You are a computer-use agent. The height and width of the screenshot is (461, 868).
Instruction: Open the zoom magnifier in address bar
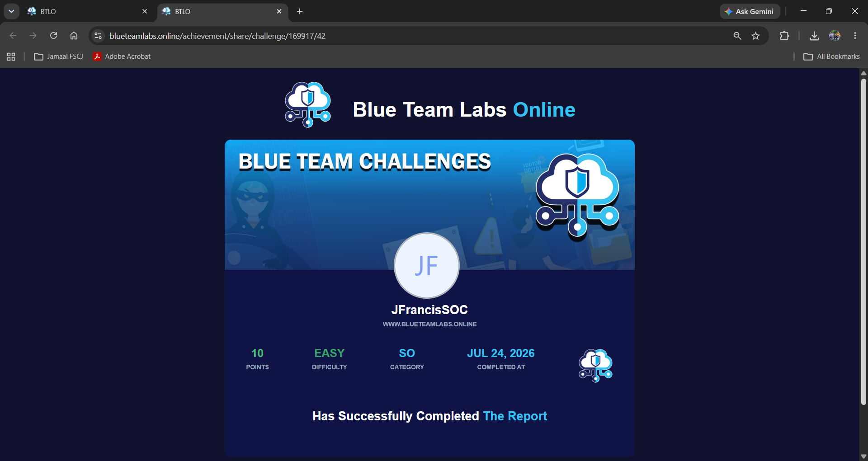[x=737, y=36]
